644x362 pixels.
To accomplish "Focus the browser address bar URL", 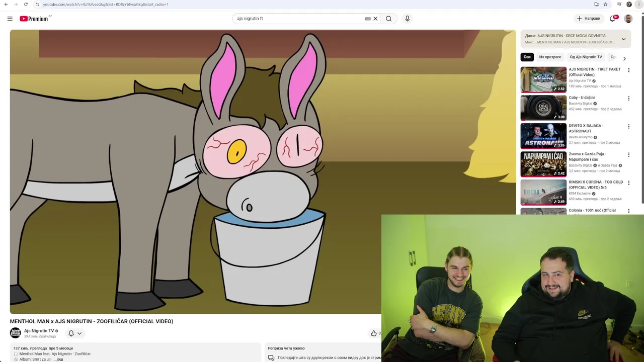I will click(106, 4).
